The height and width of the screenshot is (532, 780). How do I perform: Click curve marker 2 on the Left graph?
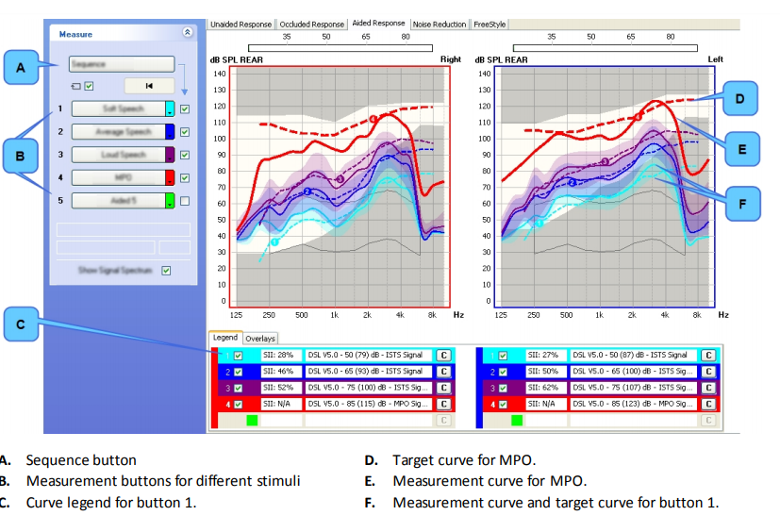click(x=573, y=183)
